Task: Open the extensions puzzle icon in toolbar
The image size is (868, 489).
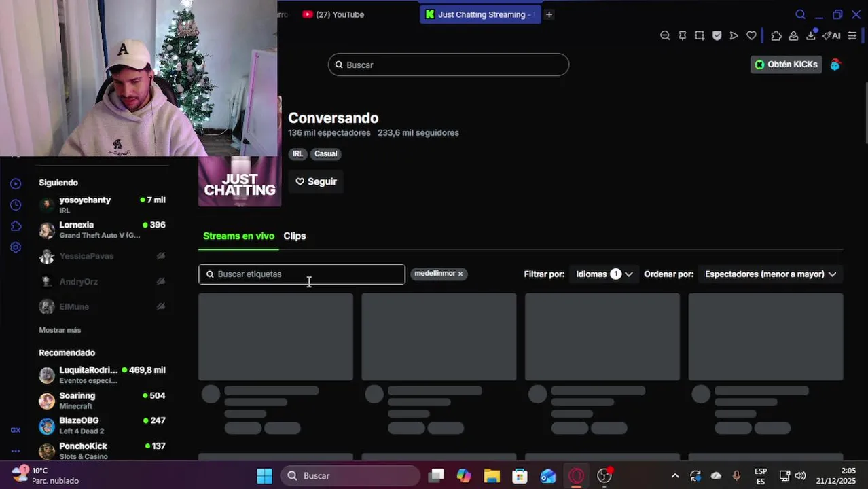Action: (776, 36)
